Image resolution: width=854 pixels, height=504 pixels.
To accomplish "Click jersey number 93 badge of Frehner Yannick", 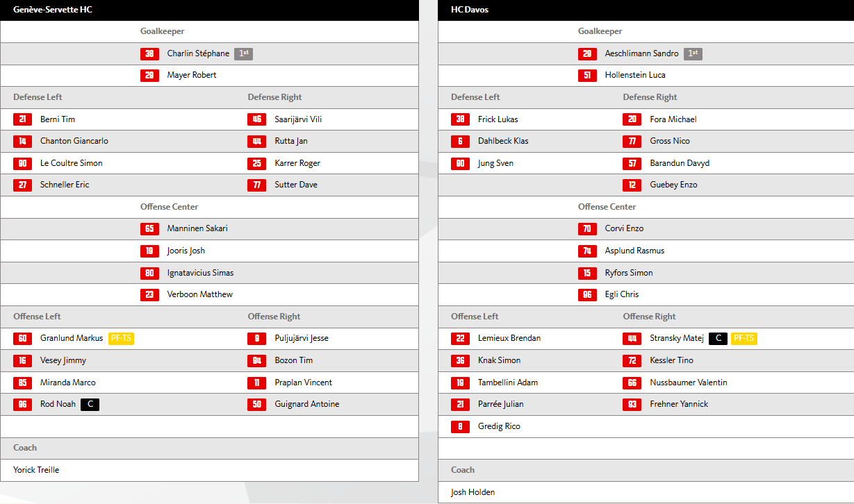I will click(632, 404).
